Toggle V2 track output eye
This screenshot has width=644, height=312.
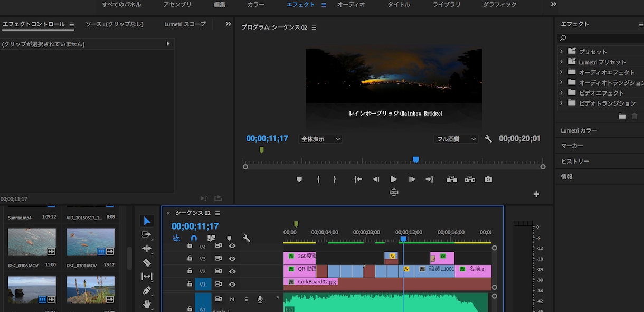(x=232, y=271)
